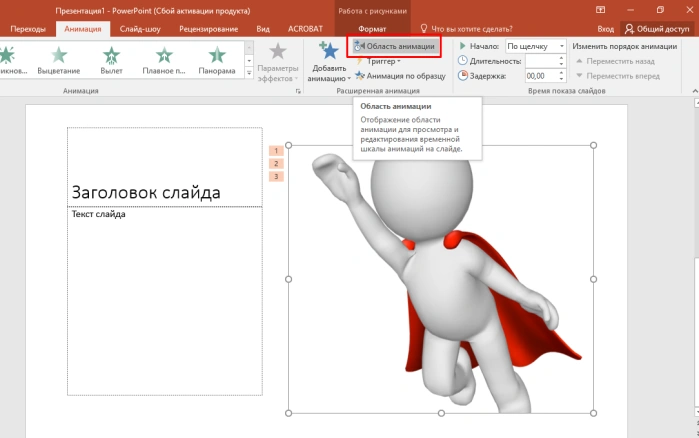The image size is (699, 438).
Task: Click Анимация по образцу painter
Action: point(400,76)
